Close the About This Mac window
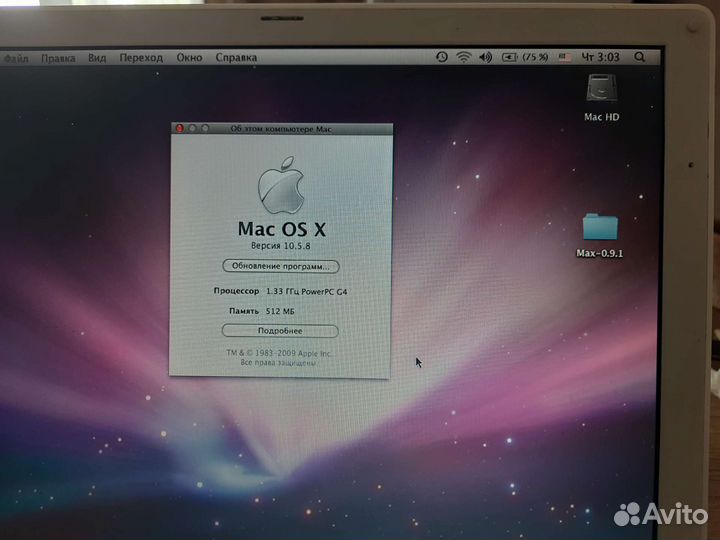 [180, 128]
